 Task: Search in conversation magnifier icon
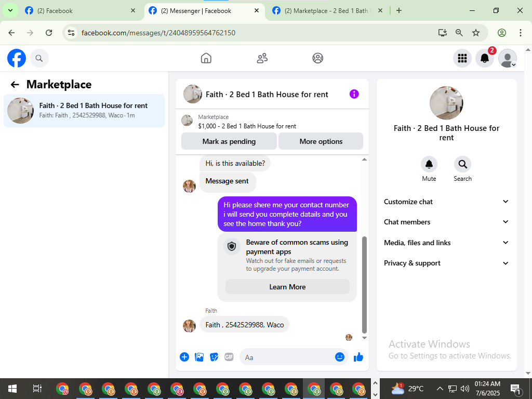(462, 165)
